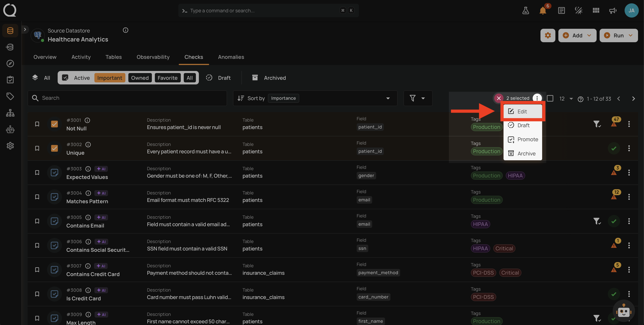Open the robot agent sidebar icon
644x325 pixels.
[10, 129]
